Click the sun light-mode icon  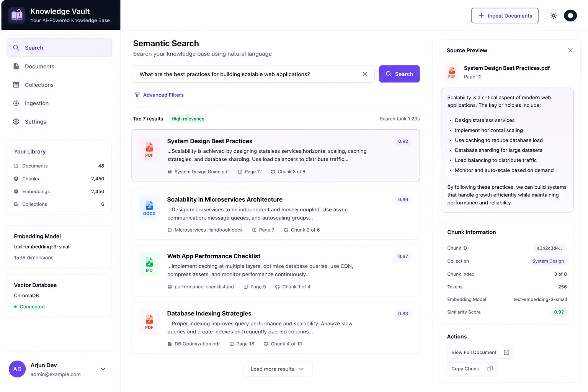(x=554, y=16)
